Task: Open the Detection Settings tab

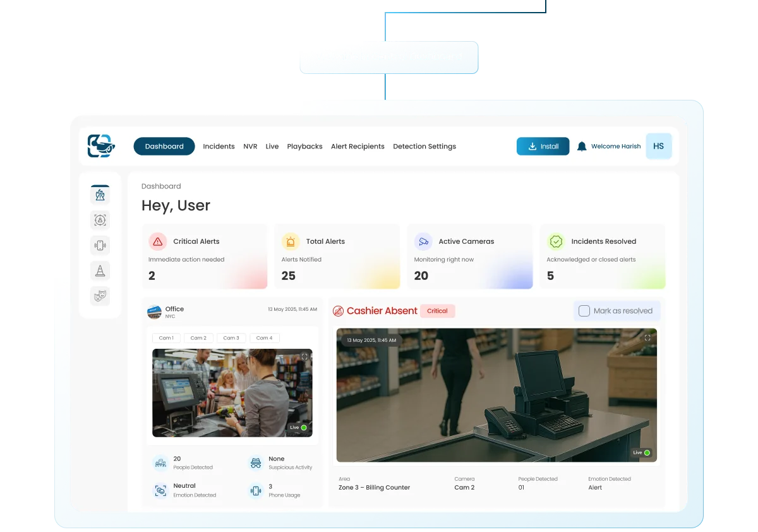Action: tap(424, 147)
